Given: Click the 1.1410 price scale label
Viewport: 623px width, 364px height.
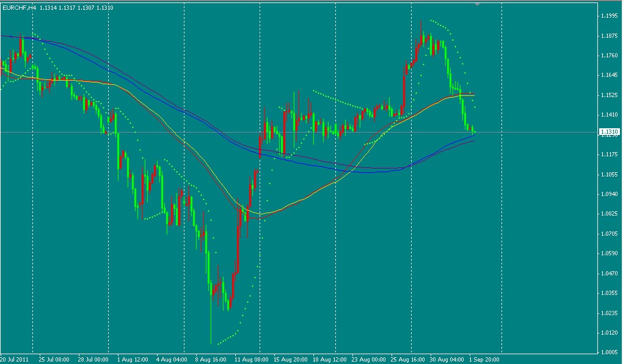Looking at the screenshot, I should tap(609, 115).
